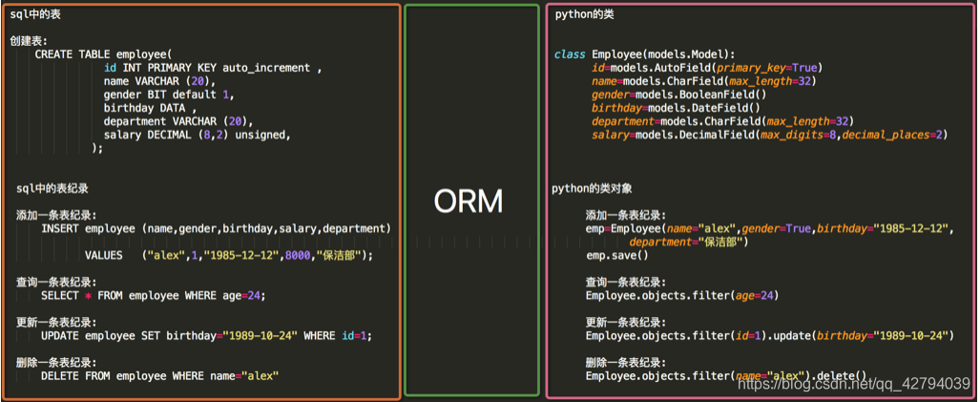Click the 'SELECT * FROM employee WHERE age=24;' line
Image resolution: width=980 pixels, height=402 pixels.
click(x=154, y=296)
